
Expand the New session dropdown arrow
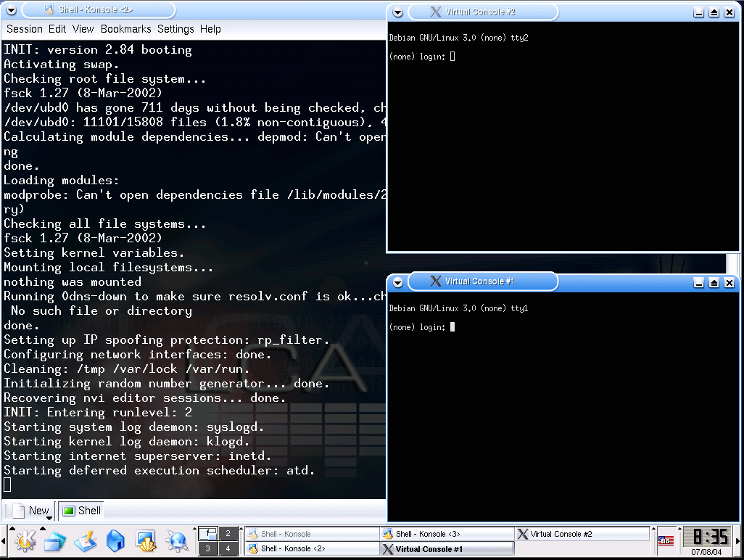[49, 518]
